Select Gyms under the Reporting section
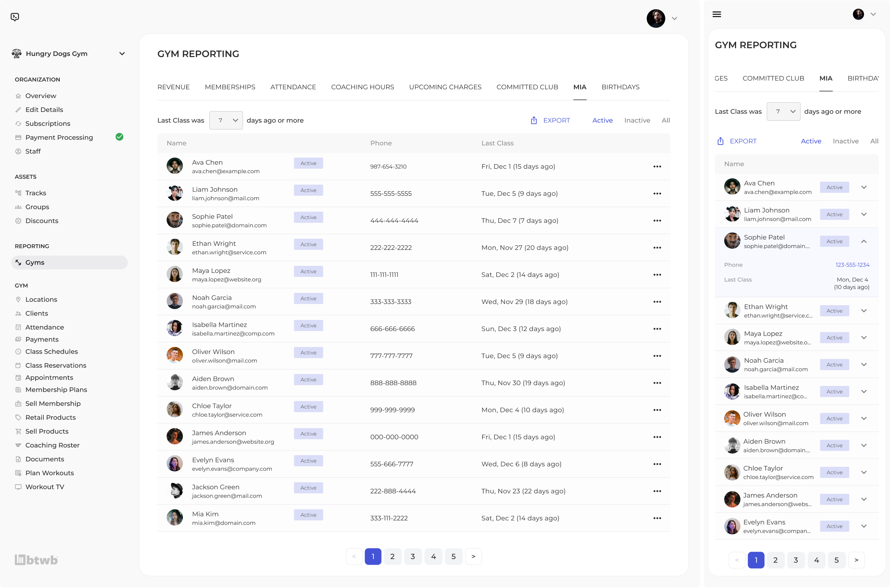Viewport: 890px width, 588px height. click(x=36, y=262)
